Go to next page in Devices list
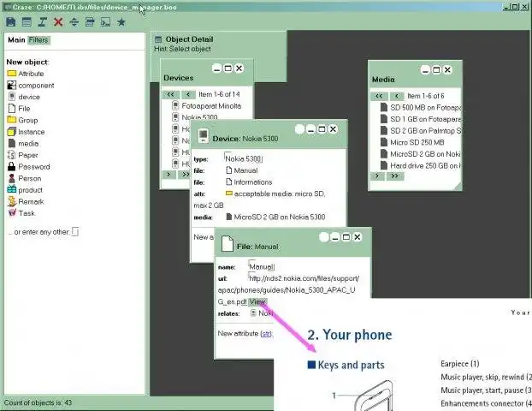 click(168, 175)
